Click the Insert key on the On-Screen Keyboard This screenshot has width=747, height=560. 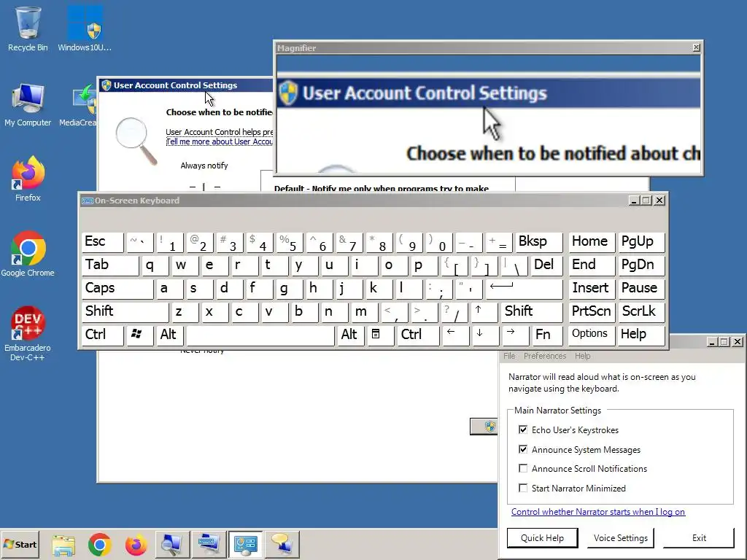[591, 289]
